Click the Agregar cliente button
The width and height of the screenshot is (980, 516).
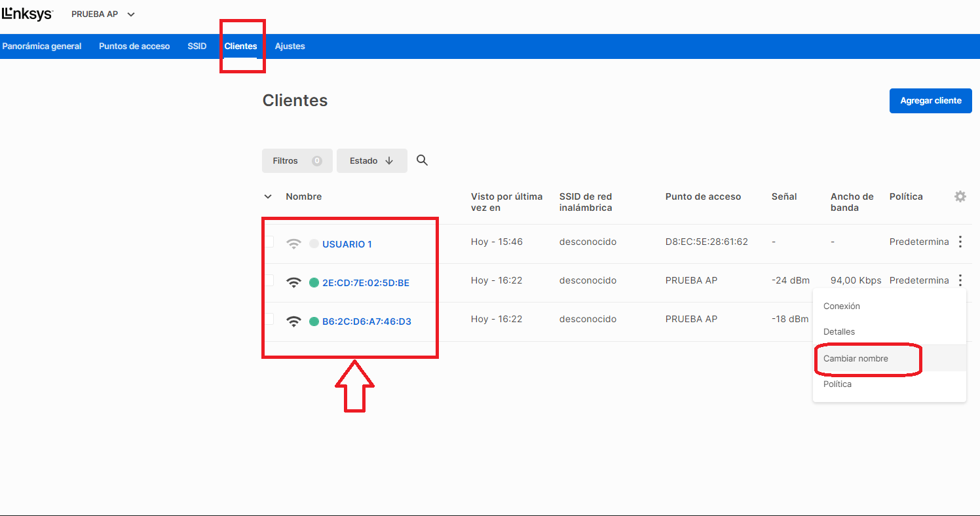[930, 101]
